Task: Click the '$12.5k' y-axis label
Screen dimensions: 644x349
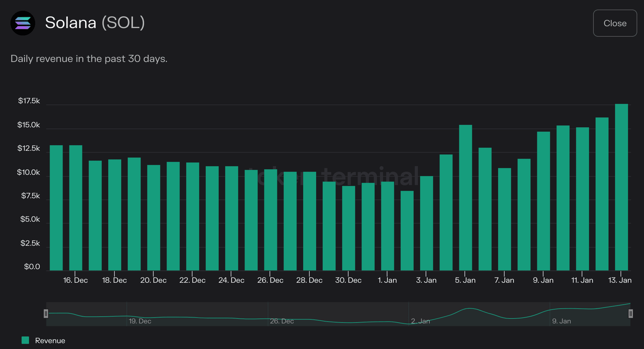Action: 29,148
